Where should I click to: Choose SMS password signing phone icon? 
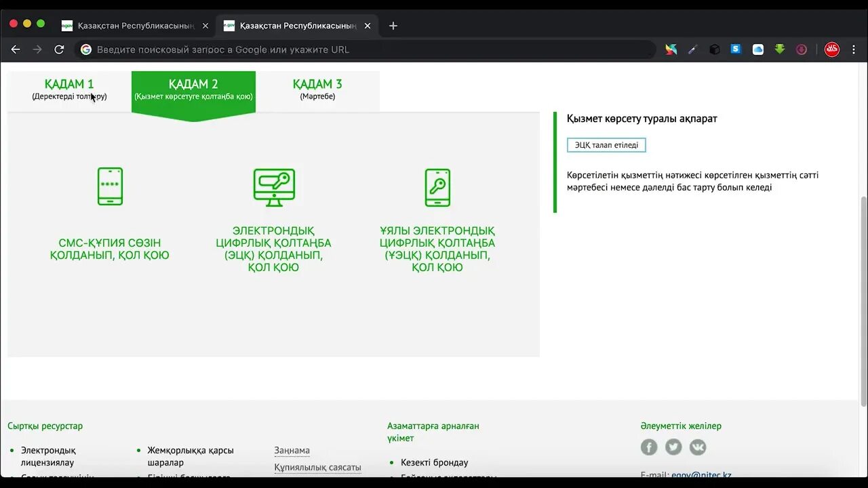click(x=110, y=186)
